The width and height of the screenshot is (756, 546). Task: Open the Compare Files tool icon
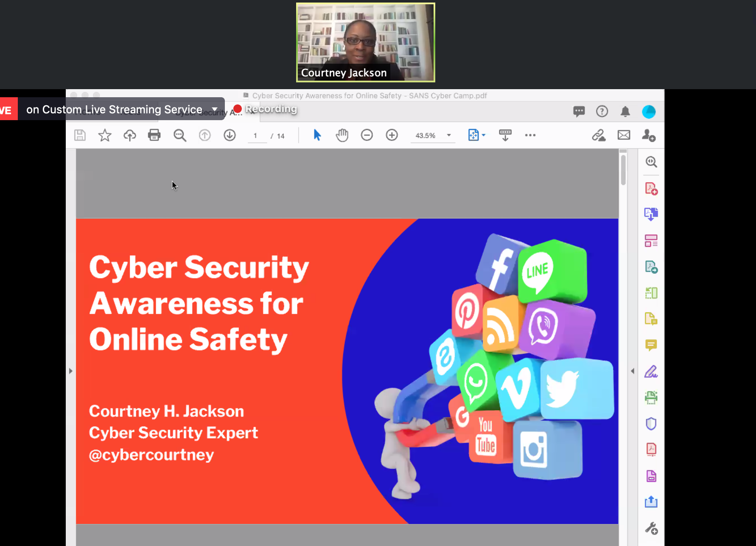(651, 293)
